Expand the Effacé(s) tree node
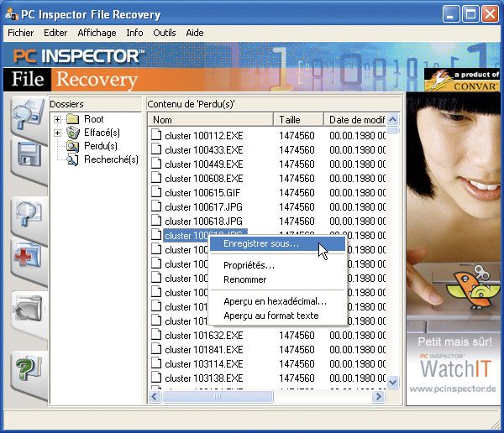The width and height of the screenshot is (504, 433). tap(57, 133)
